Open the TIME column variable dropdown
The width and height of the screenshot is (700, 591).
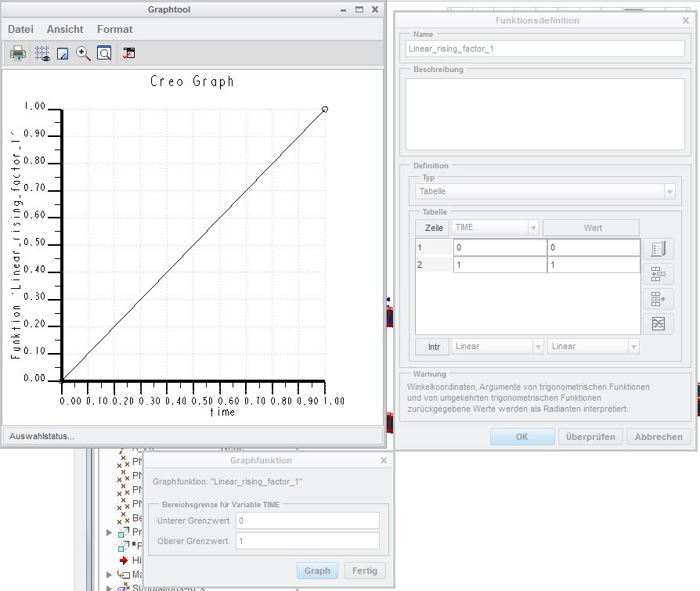(495, 228)
